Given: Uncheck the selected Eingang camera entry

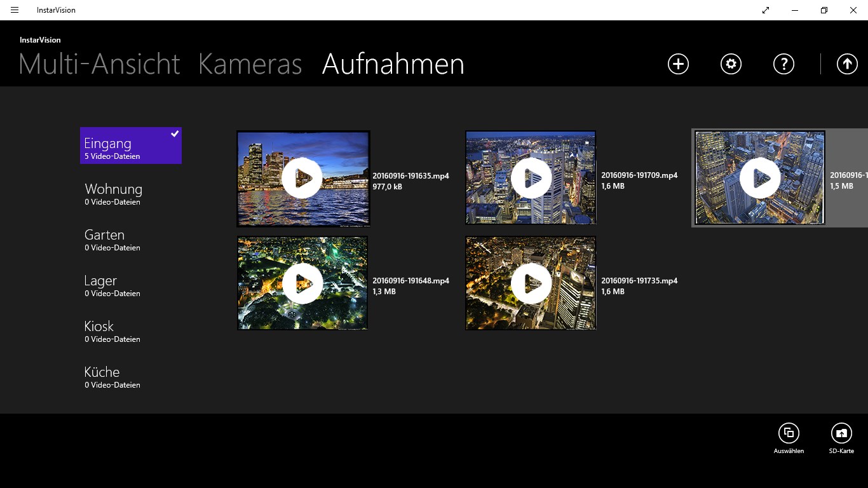Looking at the screenshot, I should pyautogui.click(x=131, y=146).
